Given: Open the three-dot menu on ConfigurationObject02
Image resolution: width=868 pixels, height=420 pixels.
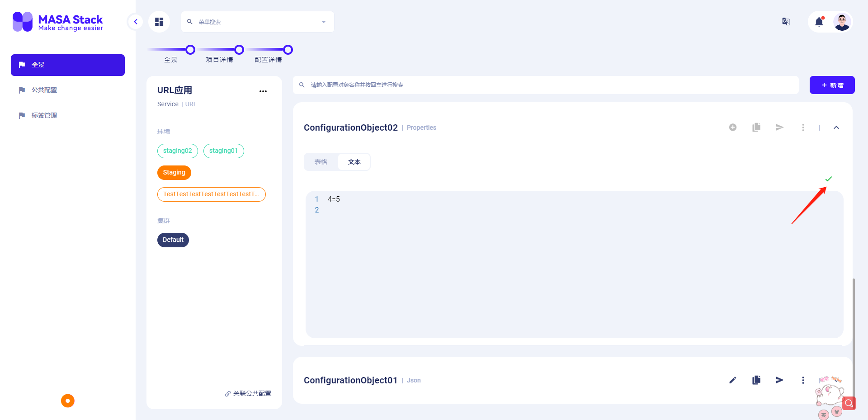Looking at the screenshot, I should pos(803,127).
